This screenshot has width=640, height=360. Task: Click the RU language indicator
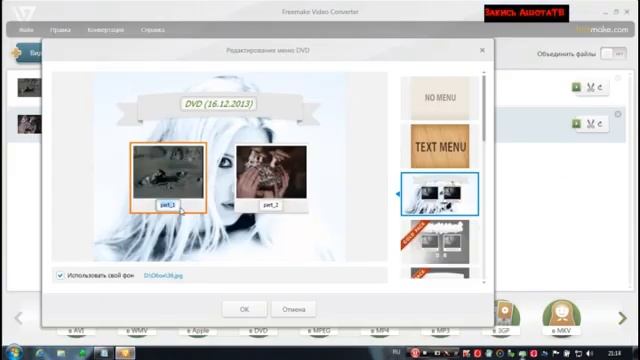point(396,352)
